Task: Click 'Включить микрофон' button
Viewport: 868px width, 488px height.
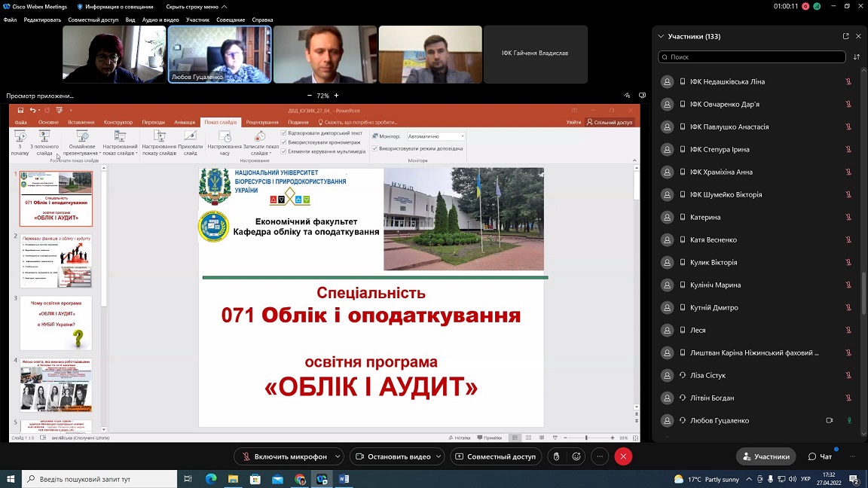Action: 283,456
